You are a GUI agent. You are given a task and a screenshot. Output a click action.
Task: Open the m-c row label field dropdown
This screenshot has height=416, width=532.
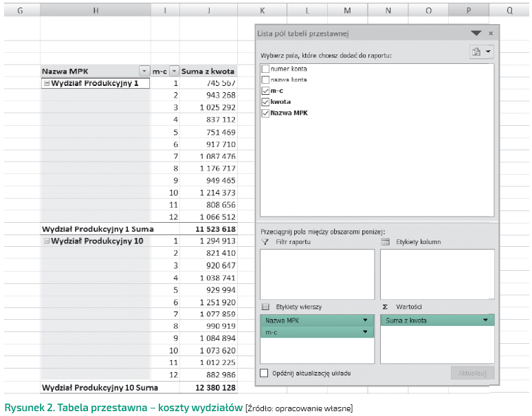365,332
